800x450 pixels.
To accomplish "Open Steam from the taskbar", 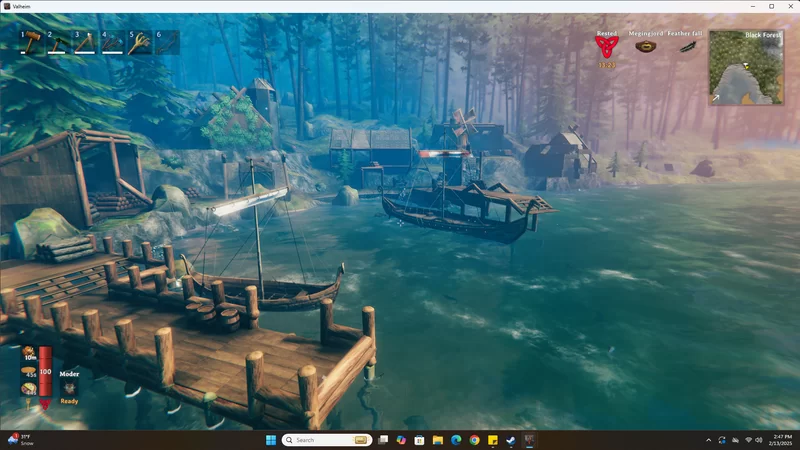I will coord(511,440).
